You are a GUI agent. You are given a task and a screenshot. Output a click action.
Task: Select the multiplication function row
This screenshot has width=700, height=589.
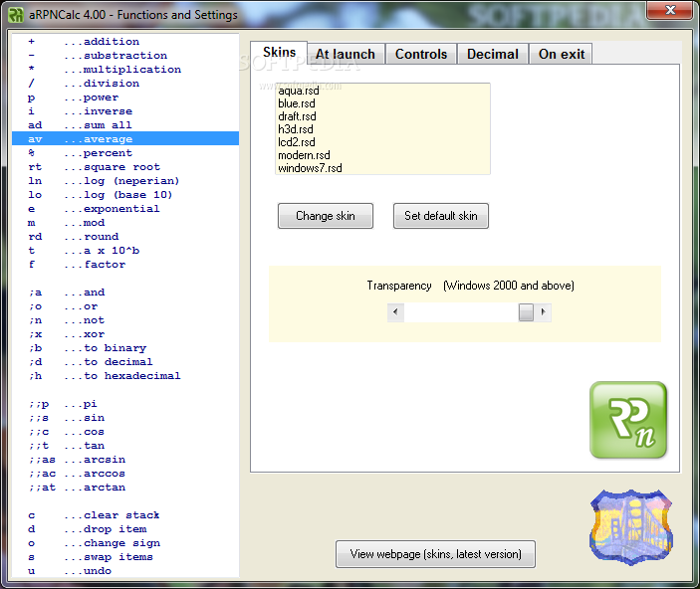[x=125, y=70]
